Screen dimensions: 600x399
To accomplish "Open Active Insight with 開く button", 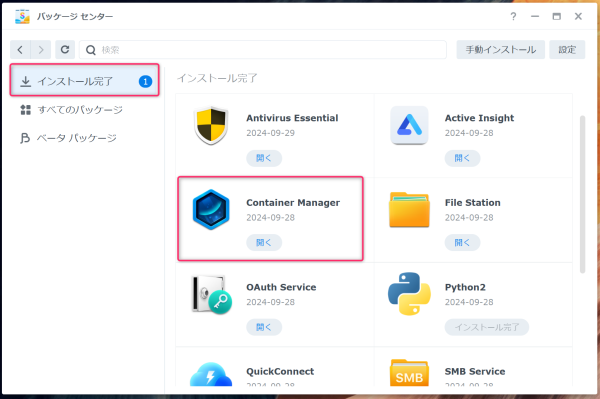I will coord(462,158).
